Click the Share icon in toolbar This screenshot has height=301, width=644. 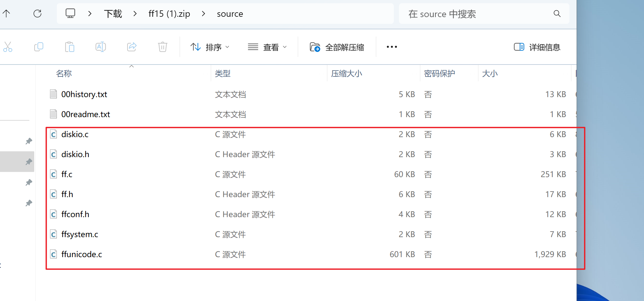point(132,47)
